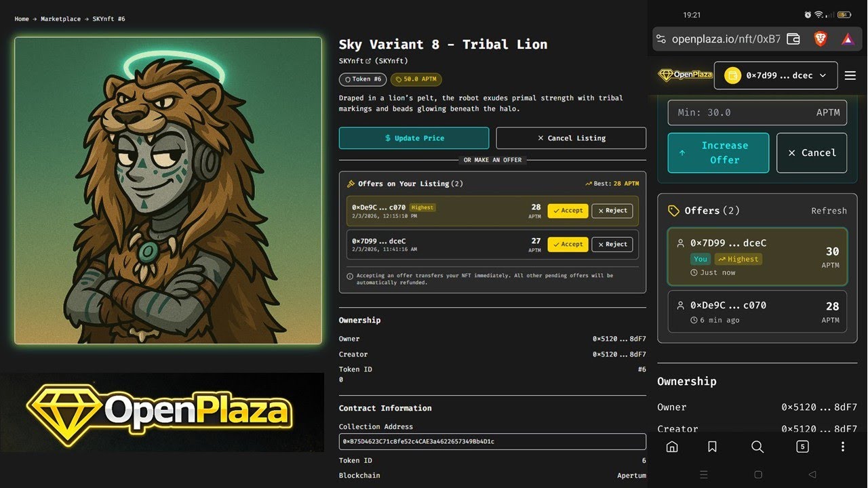Tap the search icon in mobile bottom bar
The image size is (868, 488).
tap(757, 447)
